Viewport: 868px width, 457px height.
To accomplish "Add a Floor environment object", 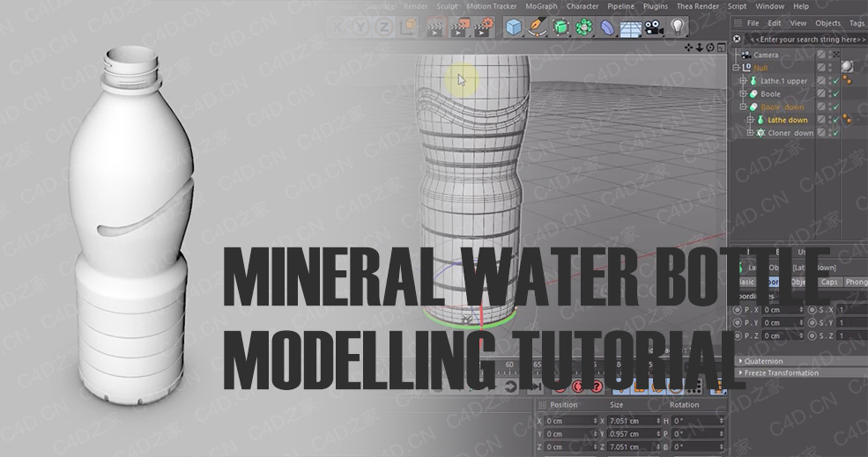I will [x=630, y=27].
